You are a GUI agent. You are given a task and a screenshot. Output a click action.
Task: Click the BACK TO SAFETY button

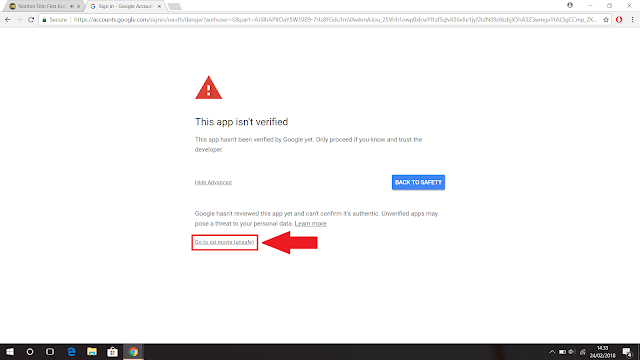coord(418,182)
